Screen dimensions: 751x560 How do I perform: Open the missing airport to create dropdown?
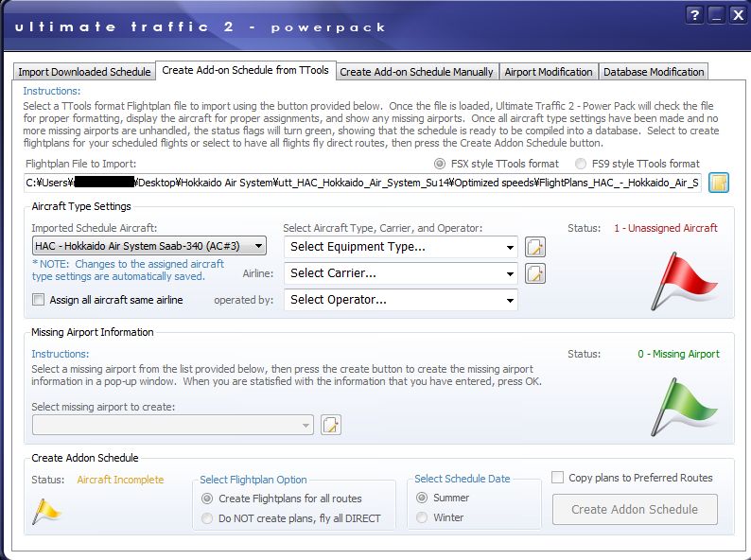pos(173,425)
